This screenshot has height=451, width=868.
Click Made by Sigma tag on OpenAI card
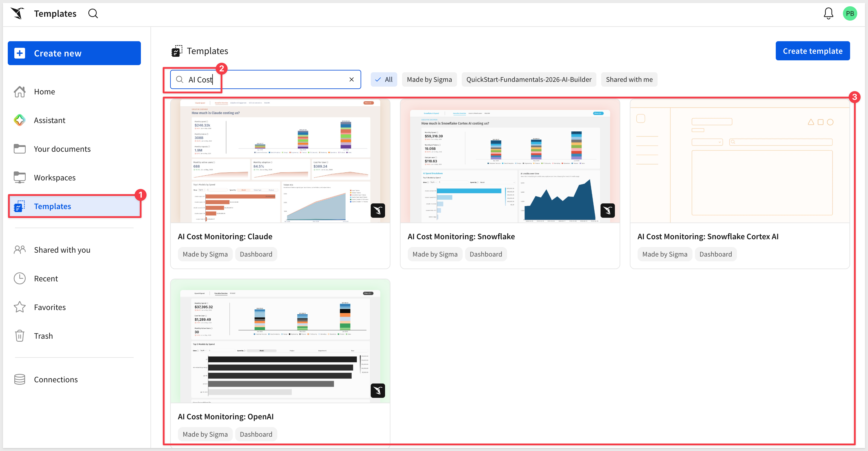pyautogui.click(x=205, y=434)
